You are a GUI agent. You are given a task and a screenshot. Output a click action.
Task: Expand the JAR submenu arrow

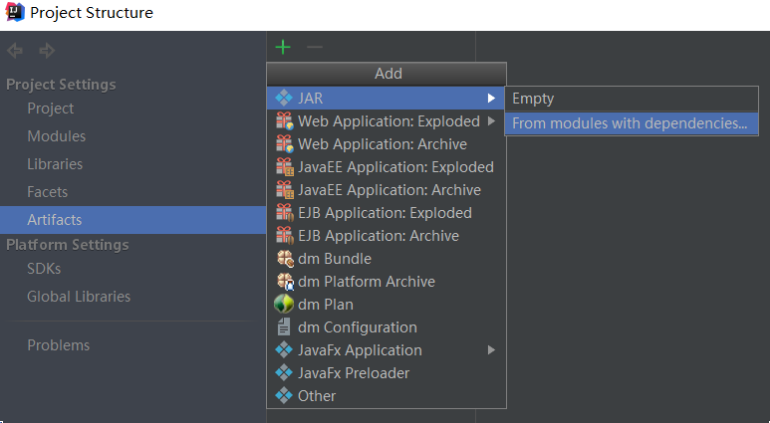pos(491,98)
